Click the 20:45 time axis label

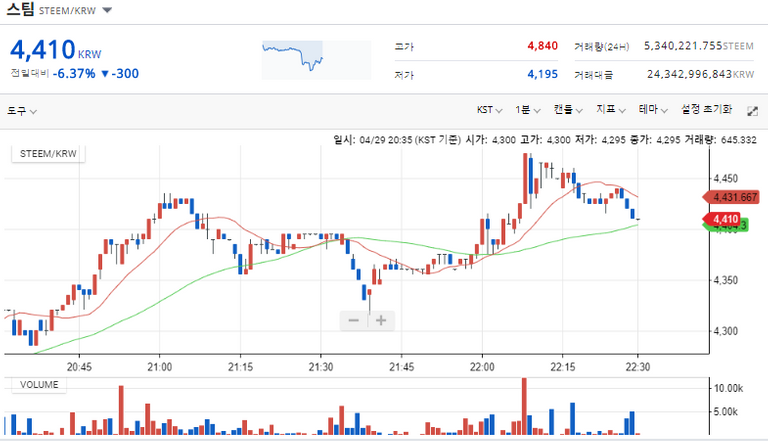pyautogui.click(x=79, y=367)
